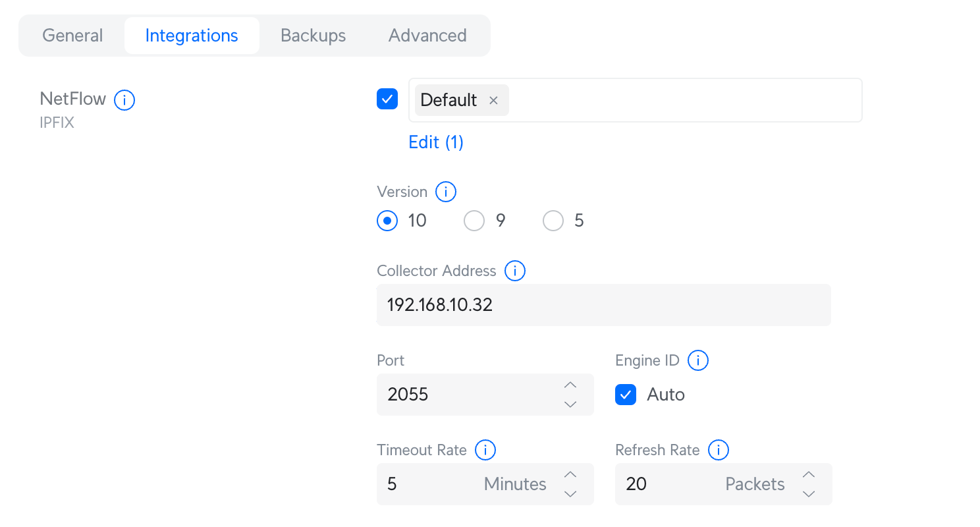This screenshot has height=527, width=980.
Task: Click the info icon next to NetFlow
Action: click(x=124, y=100)
